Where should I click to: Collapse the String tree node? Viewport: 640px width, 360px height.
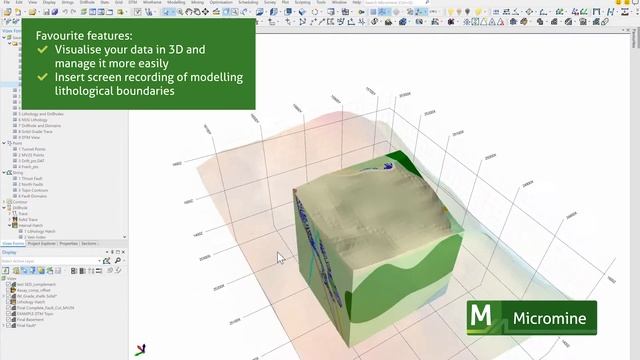[x=4, y=173]
